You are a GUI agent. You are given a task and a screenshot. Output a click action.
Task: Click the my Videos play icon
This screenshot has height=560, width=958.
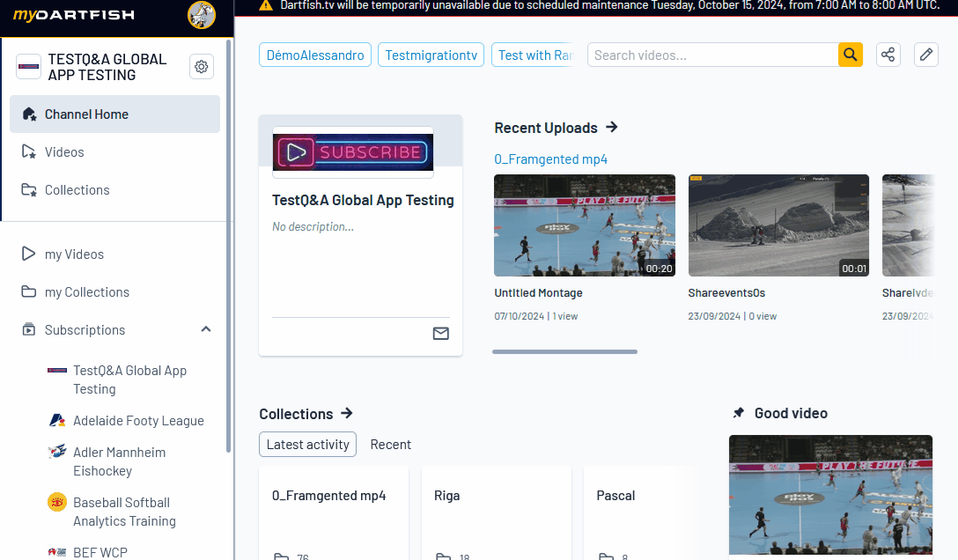click(29, 254)
